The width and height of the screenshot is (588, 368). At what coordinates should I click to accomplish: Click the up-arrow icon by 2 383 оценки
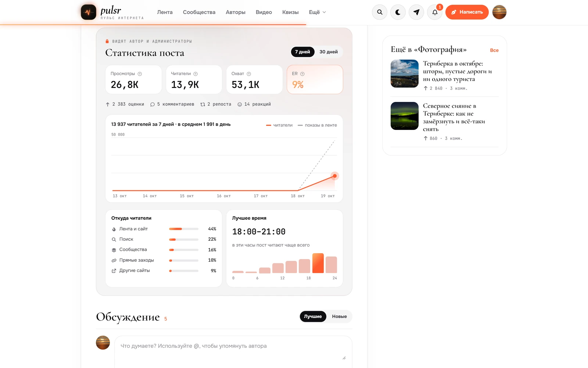tap(108, 105)
